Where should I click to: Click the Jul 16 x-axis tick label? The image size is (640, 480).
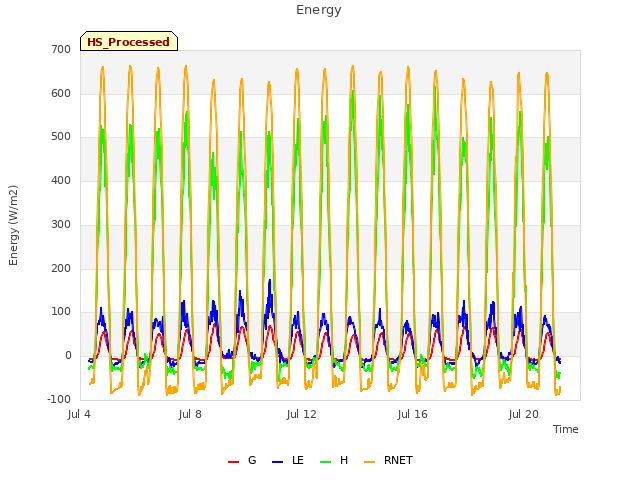click(x=412, y=414)
